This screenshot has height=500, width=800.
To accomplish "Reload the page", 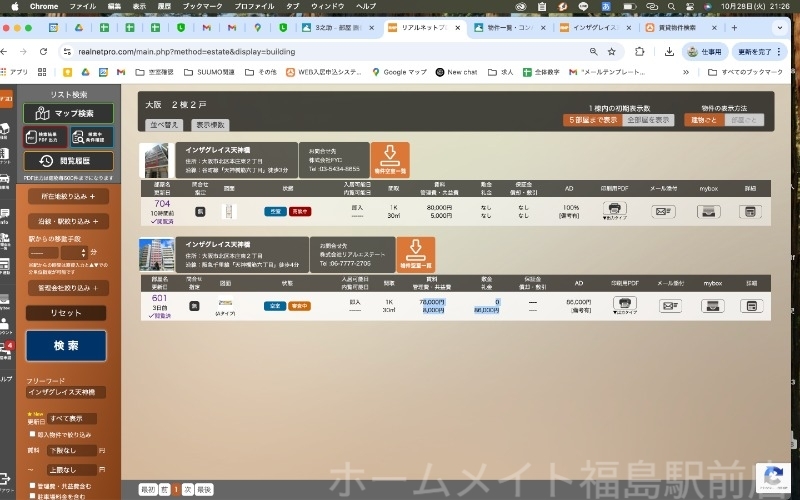I will tap(43, 52).
